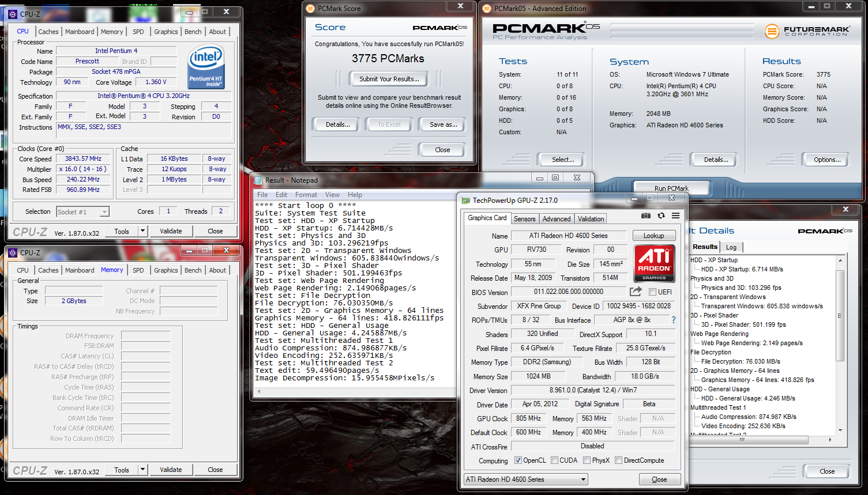Click the Driver Version 8.961.0.0 field
868x495 pixels.
click(x=592, y=390)
